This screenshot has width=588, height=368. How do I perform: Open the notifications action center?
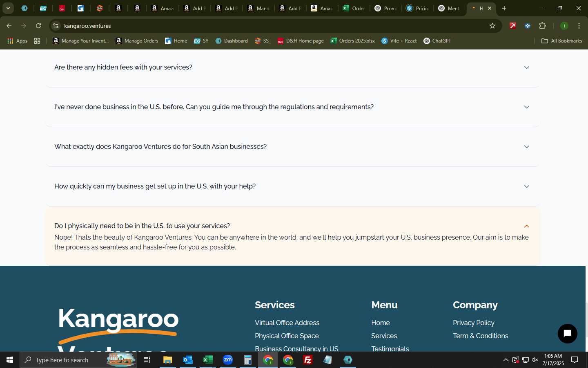tap(575, 360)
